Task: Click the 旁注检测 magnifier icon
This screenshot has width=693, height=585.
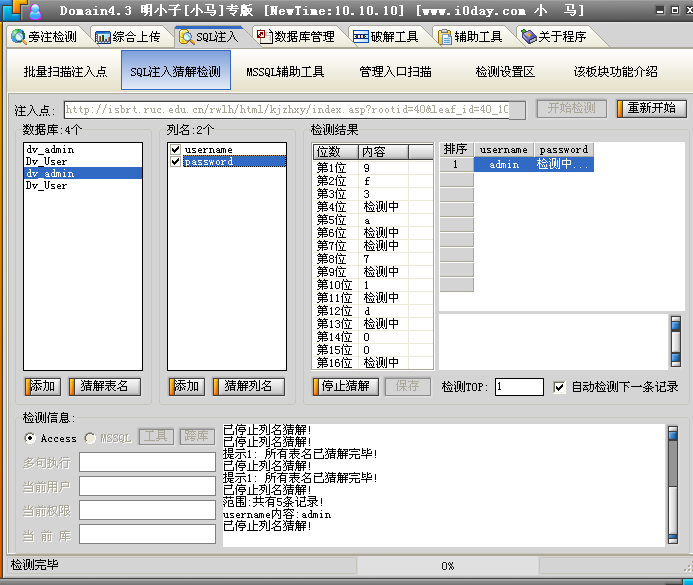Action: 19,37
